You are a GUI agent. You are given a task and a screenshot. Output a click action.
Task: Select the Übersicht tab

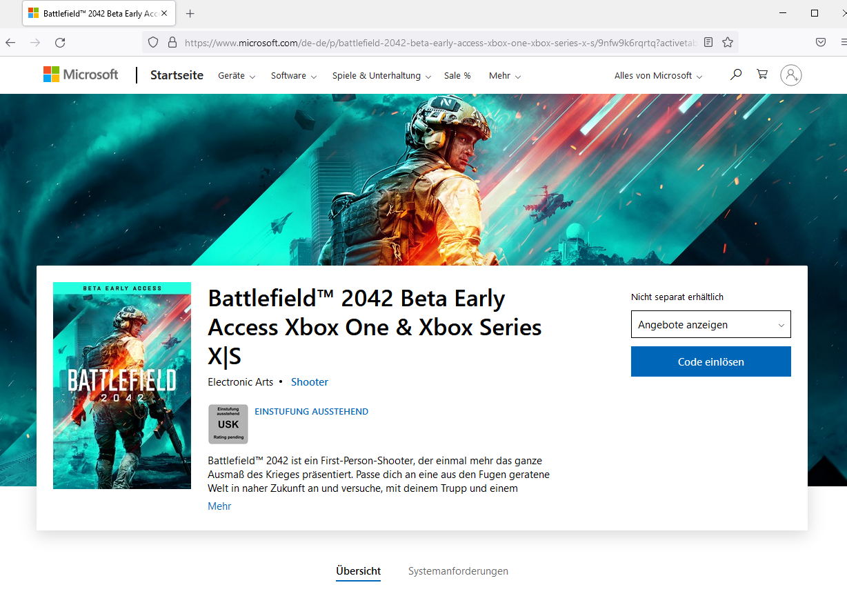tap(358, 571)
